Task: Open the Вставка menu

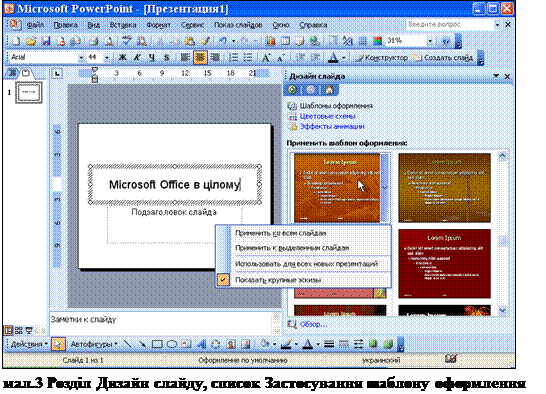Action: [123, 25]
